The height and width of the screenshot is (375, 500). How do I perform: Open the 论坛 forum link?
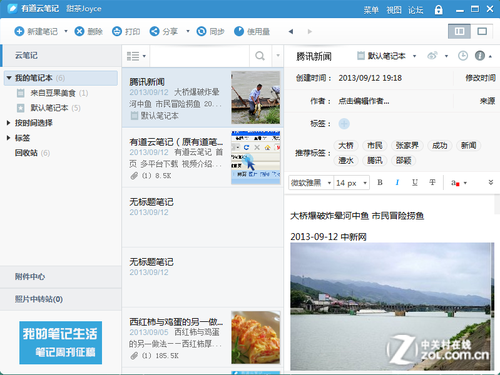pos(416,10)
